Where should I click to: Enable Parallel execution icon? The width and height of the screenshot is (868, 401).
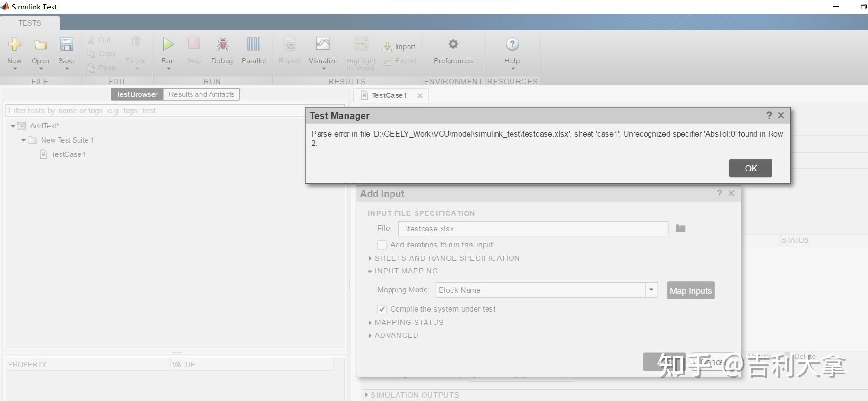point(254,44)
